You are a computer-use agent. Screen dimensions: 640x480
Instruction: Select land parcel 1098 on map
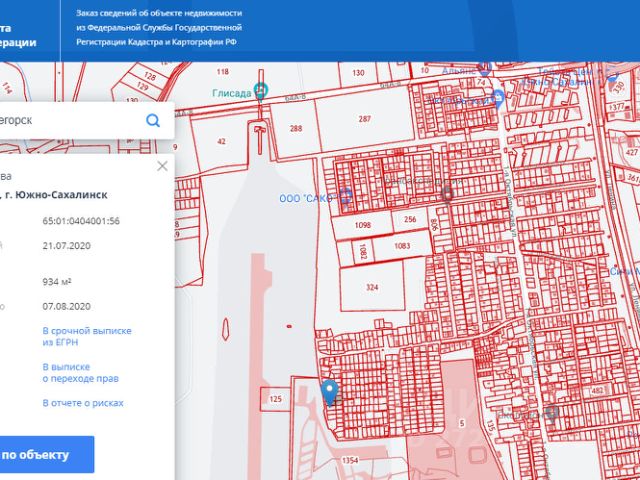point(362,226)
